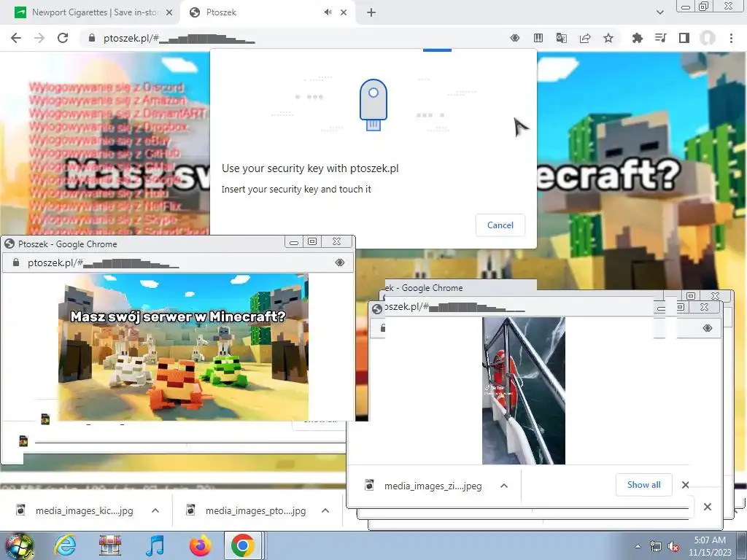747x560 pixels.
Task: Bookmark this tab with the star icon
Action: point(608,38)
